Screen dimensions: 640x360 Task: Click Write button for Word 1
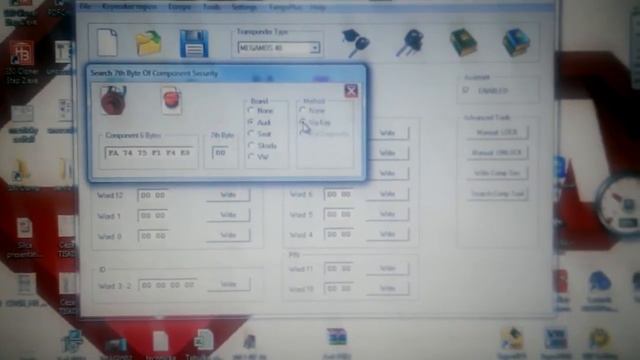pos(228,215)
